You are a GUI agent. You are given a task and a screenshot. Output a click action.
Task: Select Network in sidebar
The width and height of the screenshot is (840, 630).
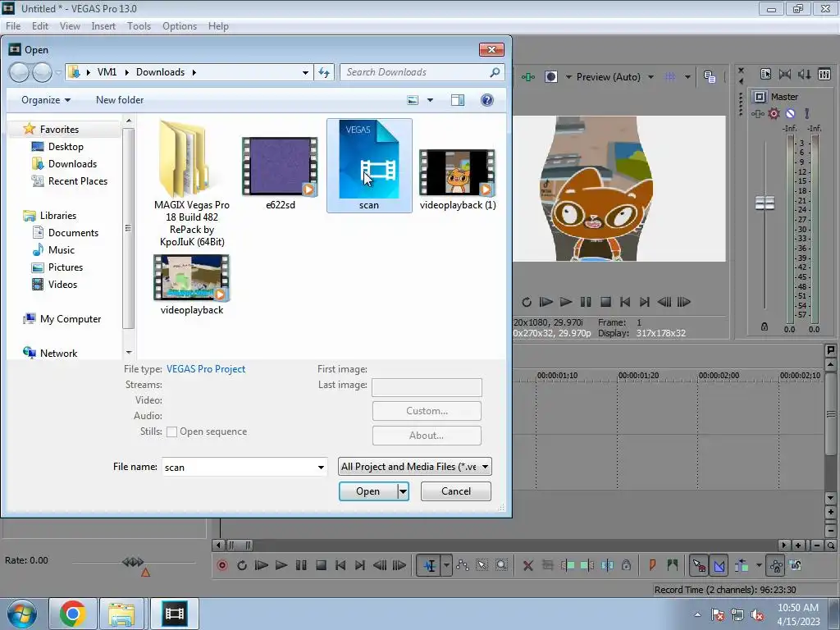coord(50,353)
